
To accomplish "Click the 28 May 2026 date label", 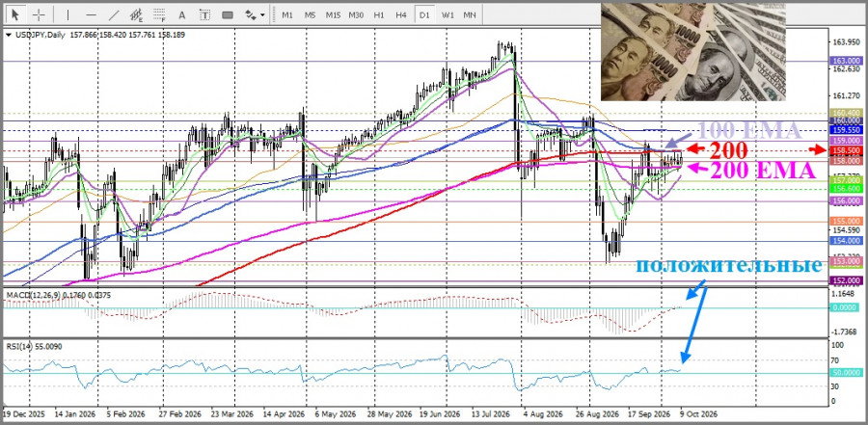I will click(x=388, y=413).
